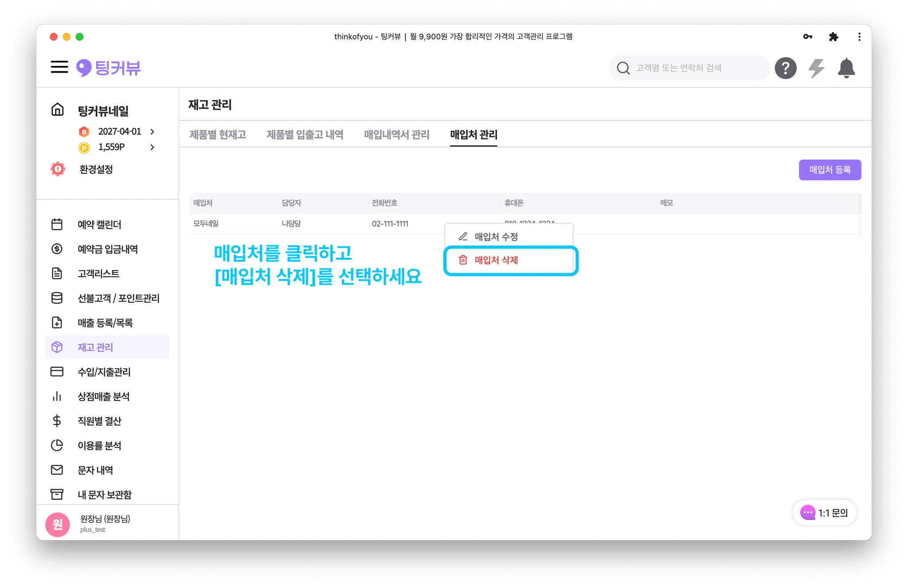Select 매입처 수정 from context menu
Screen dimensions: 908x588
tap(496, 237)
